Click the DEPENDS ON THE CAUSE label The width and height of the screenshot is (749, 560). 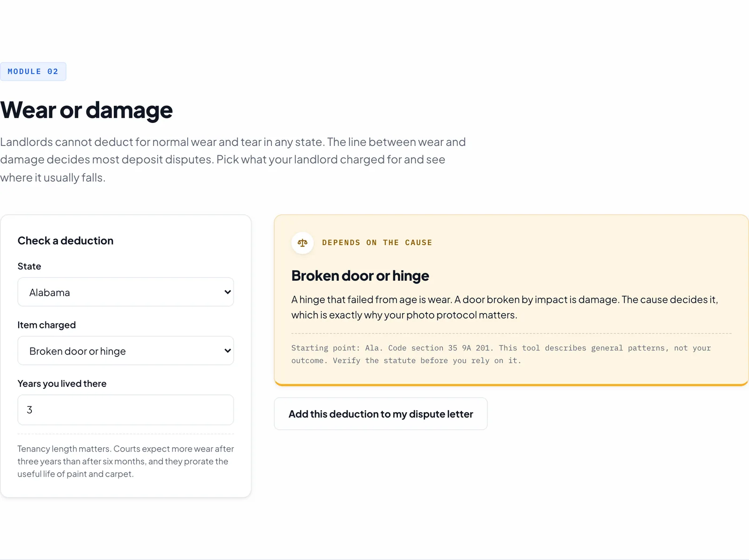click(x=377, y=243)
